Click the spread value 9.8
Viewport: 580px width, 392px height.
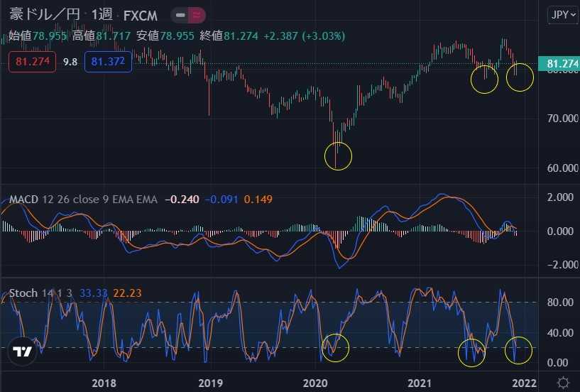pos(70,62)
